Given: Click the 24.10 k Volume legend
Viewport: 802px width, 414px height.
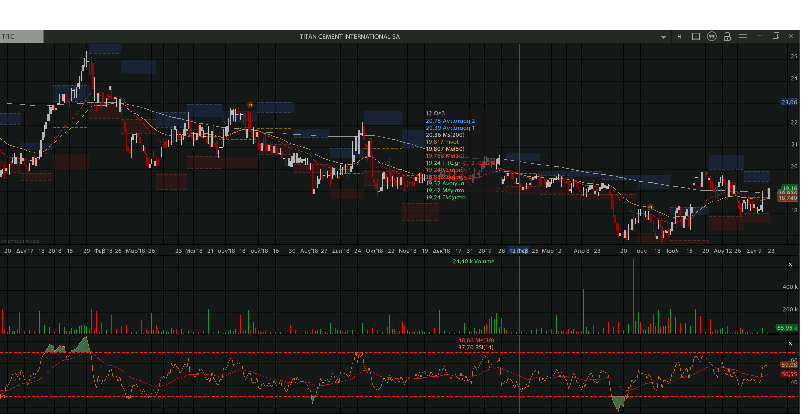Looking at the screenshot, I should point(473,262).
